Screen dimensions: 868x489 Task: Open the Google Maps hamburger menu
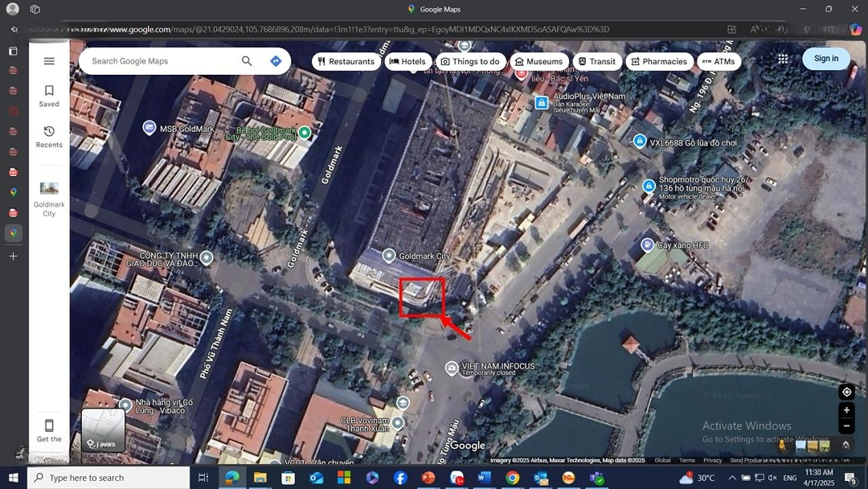(x=49, y=61)
